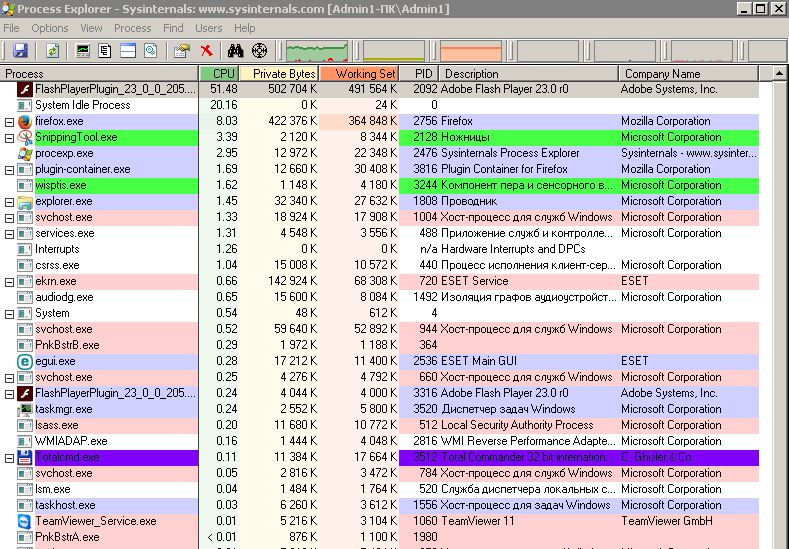Click the Show Lower Pane toolbar icon
The width and height of the screenshot is (789, 549).
[128, 50]
